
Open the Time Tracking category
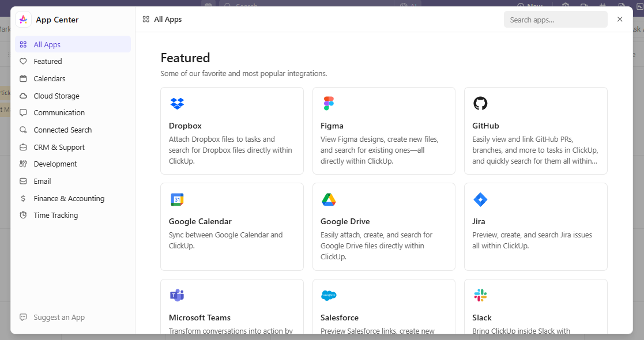[73, 215]
